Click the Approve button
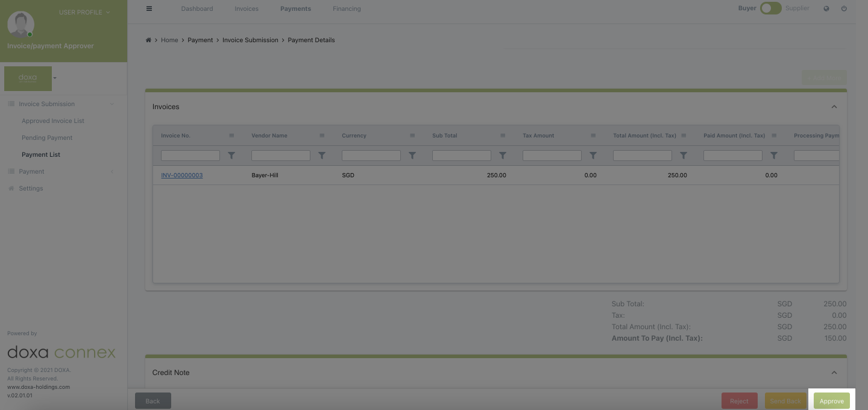The height and width of the screenshot is (410, 868). (831, 401)
